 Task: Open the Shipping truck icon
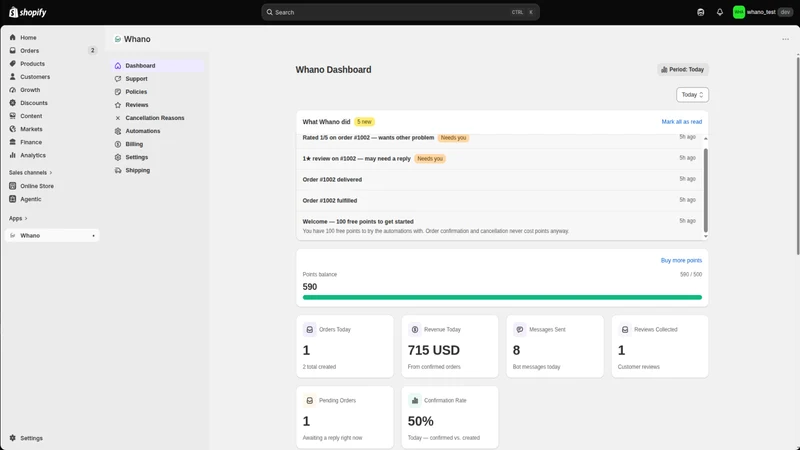click(118, 170)
